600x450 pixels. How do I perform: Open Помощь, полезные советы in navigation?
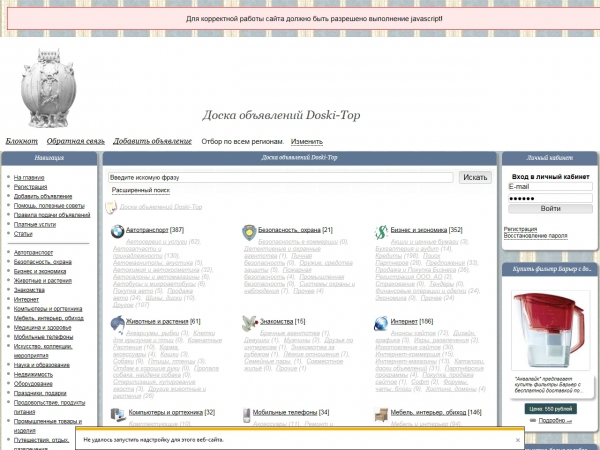(x=49, y=205)
